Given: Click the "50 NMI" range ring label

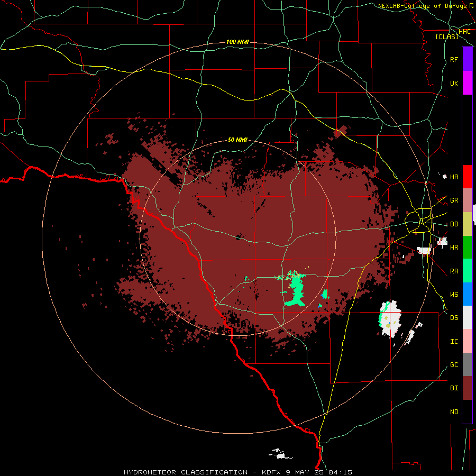Looking at the screenshot, I should [237, 140].
